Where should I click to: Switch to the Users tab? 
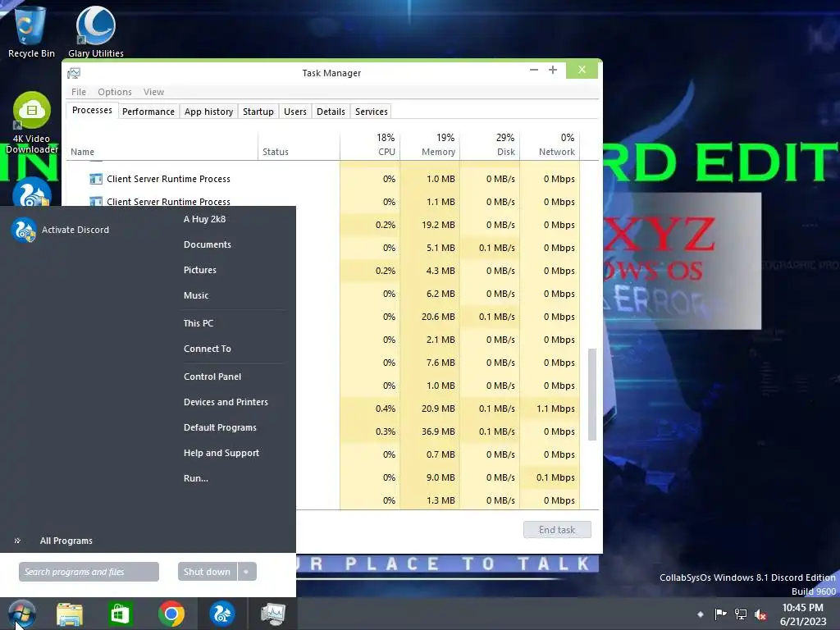tap(295, 112)
